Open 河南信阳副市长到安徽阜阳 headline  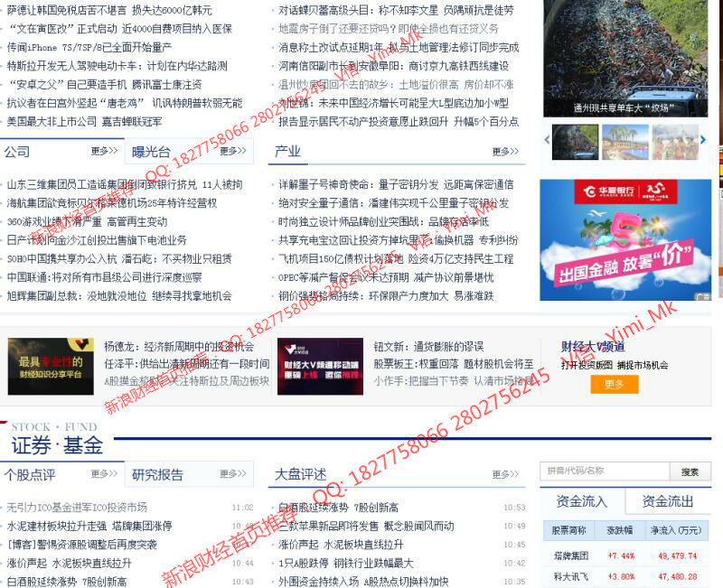pos(393,66)
